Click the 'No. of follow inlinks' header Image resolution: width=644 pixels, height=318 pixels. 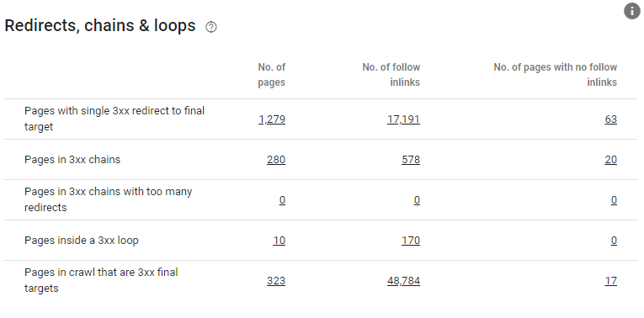pyautogui.click(x=391, y=75)
